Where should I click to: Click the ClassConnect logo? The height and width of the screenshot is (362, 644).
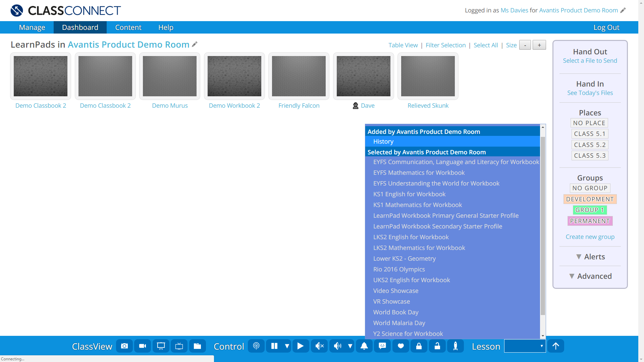[x=65, y=10]
